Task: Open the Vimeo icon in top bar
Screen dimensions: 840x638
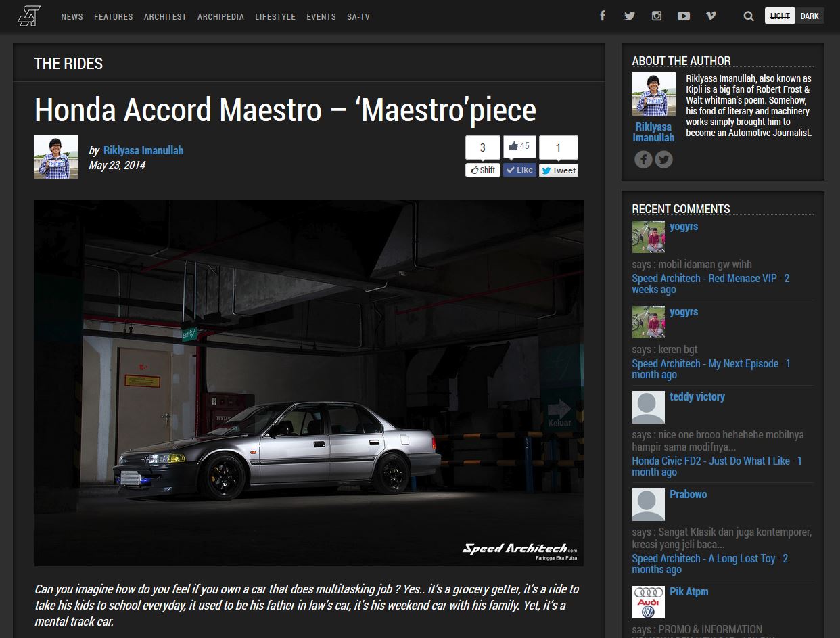Action: tap(710, 16)
